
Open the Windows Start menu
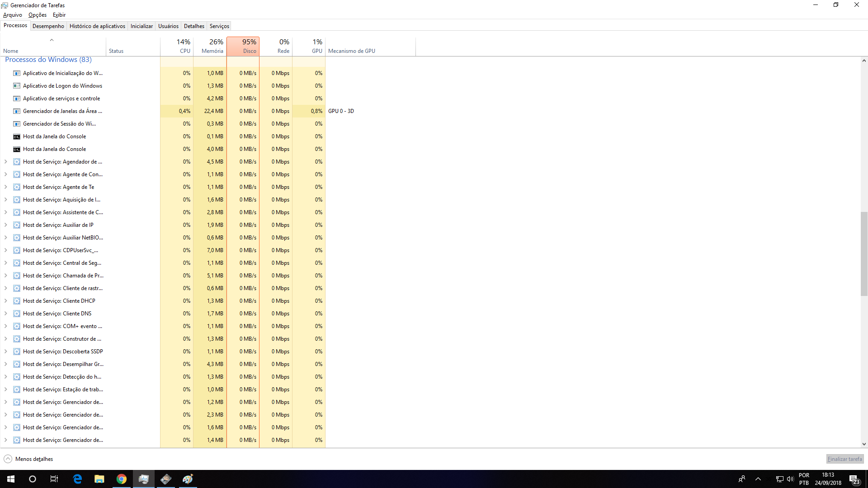11,479
